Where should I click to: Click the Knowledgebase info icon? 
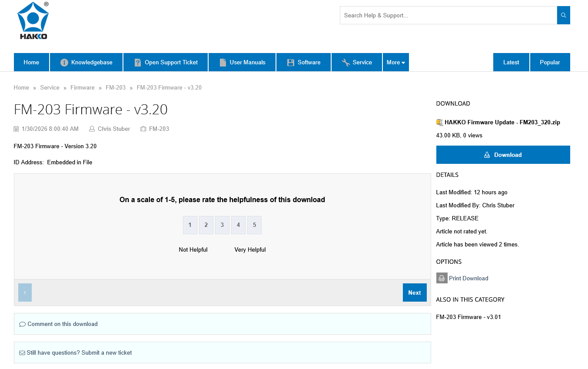[x=64, y=63]
